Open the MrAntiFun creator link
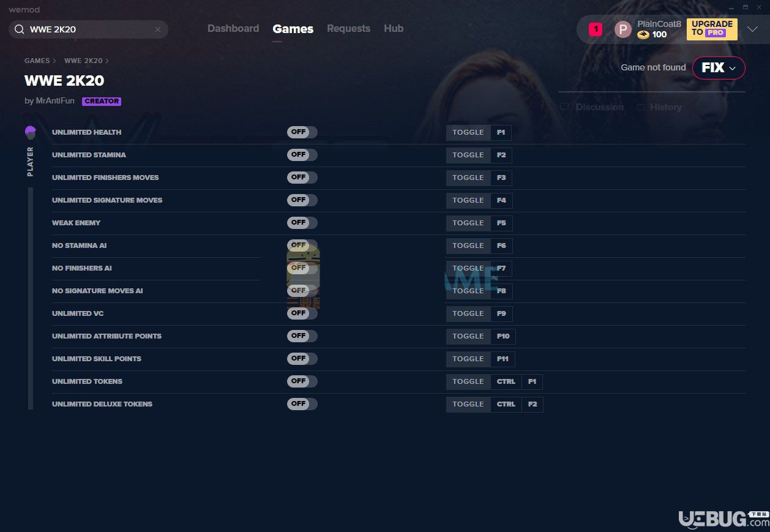Screen dimensions: 770x532 click(54, 101)
